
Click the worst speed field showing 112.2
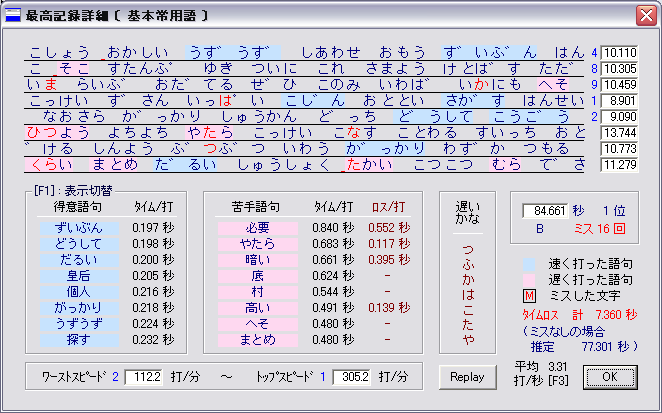145,377
